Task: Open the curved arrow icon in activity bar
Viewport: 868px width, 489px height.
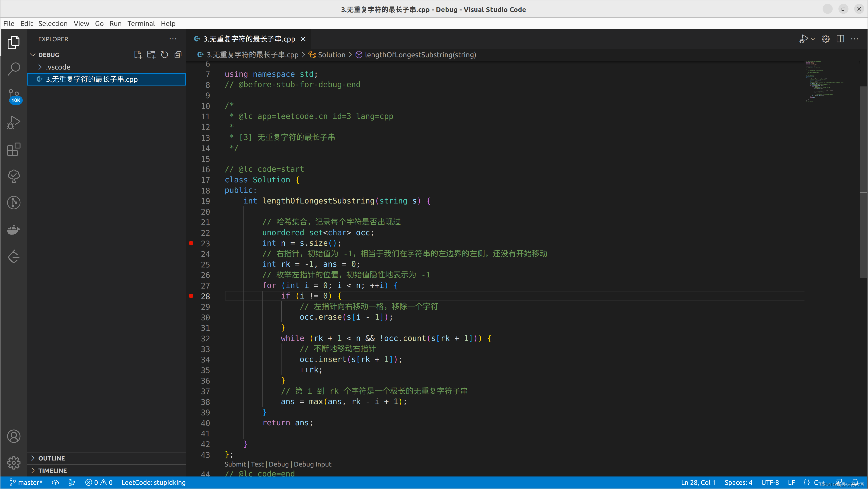Action: click(13, 256)
